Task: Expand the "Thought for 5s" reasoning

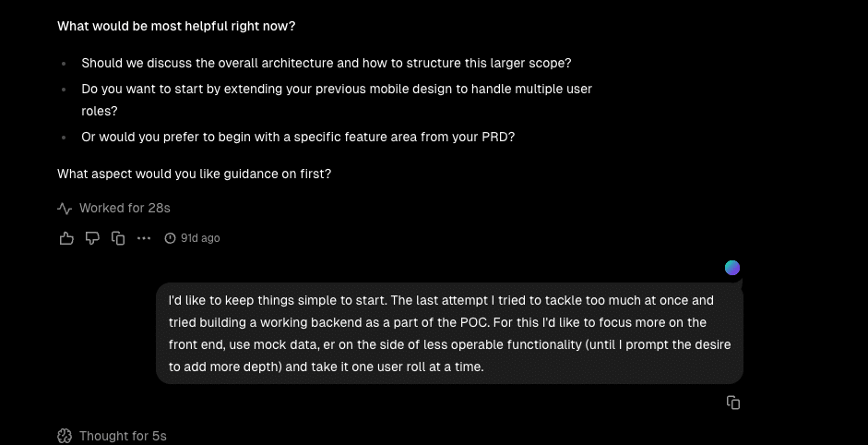Action: (x=123, y=436)
